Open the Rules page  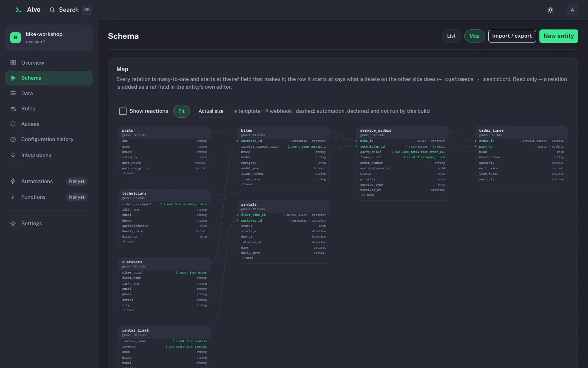click(x=49, y=109)
